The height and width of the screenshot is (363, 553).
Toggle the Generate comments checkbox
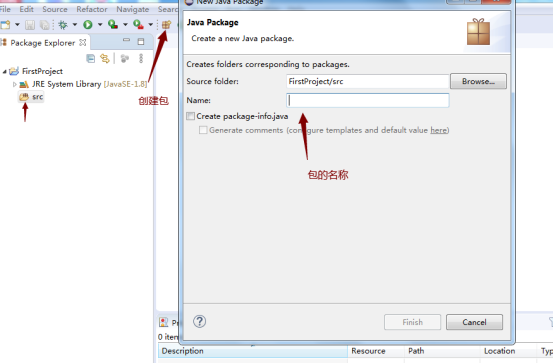coord(203,130)
